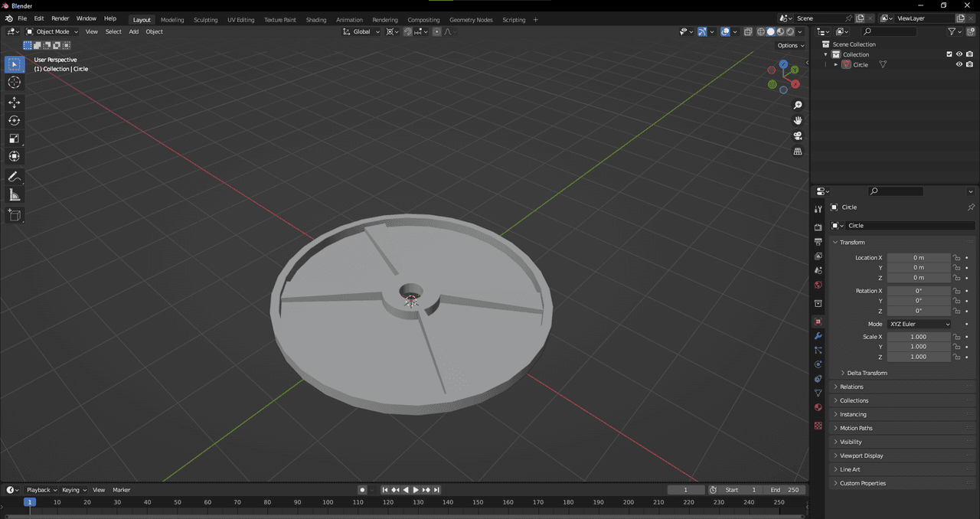Switch to the Sculpting workspace tab
980x519 pixels.
205,20
